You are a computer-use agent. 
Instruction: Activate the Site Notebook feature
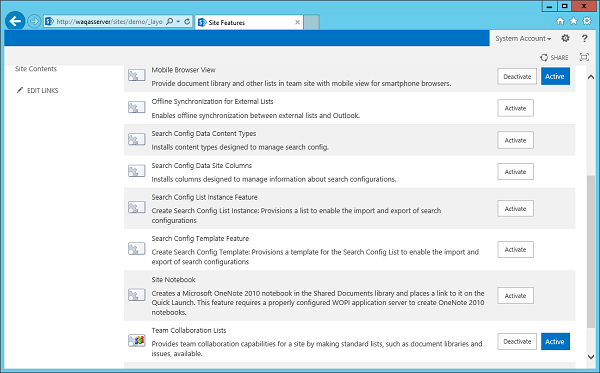point(515,296)
